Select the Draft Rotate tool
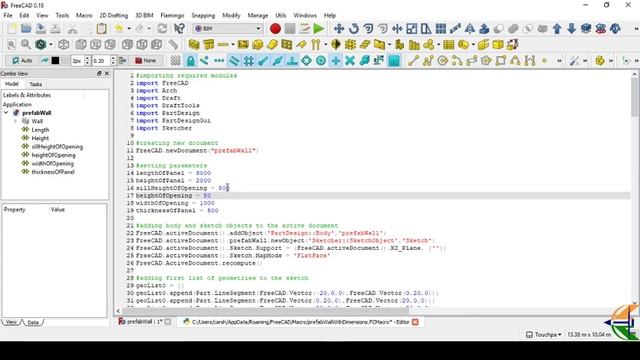This screenshot has width=640, height=360. (x=353, y=29)
